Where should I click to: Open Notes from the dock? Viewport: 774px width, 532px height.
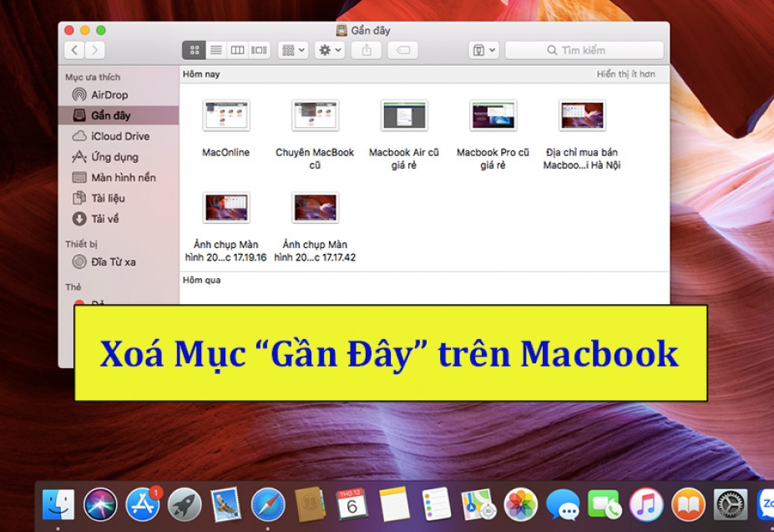tap(394, 504)
